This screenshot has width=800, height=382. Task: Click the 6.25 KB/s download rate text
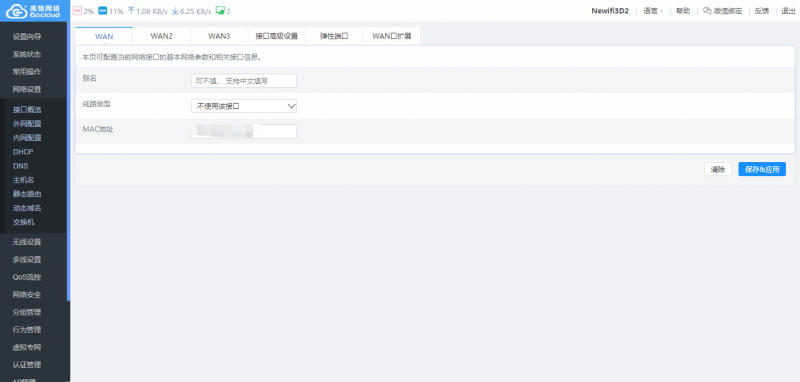[195, 11]
